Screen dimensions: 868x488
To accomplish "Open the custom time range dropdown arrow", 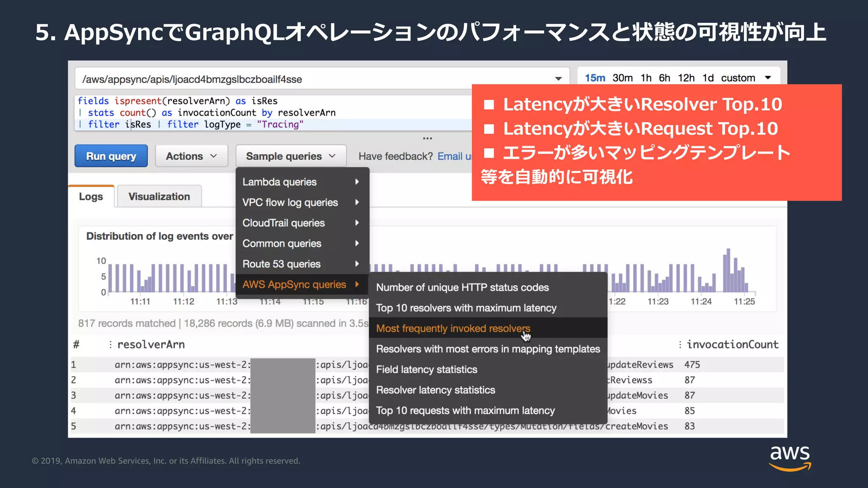I will [768, 78].
